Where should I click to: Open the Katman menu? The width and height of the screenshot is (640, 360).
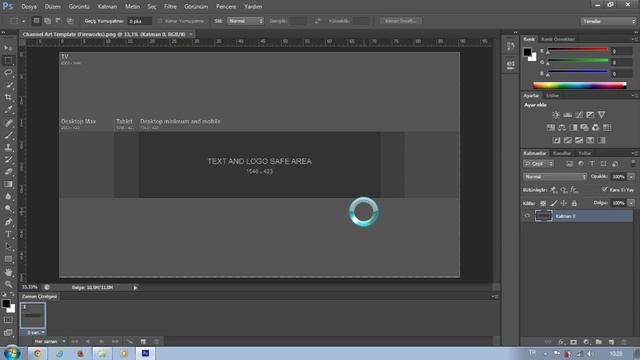tap(107, 7)
